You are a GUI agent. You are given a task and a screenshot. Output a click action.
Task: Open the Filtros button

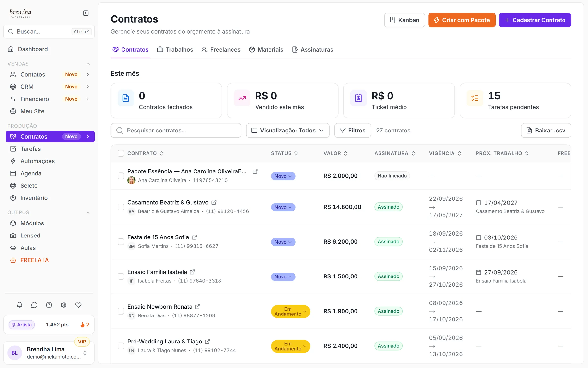click(353, 131)
